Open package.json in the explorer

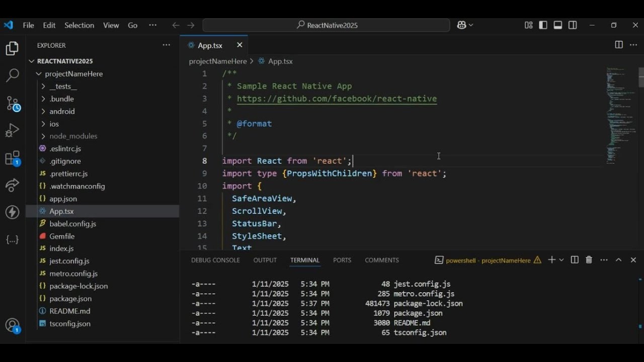(x=70, y=299)
